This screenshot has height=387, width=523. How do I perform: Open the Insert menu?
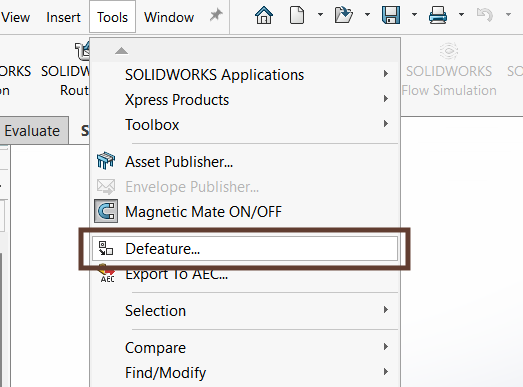63,17
